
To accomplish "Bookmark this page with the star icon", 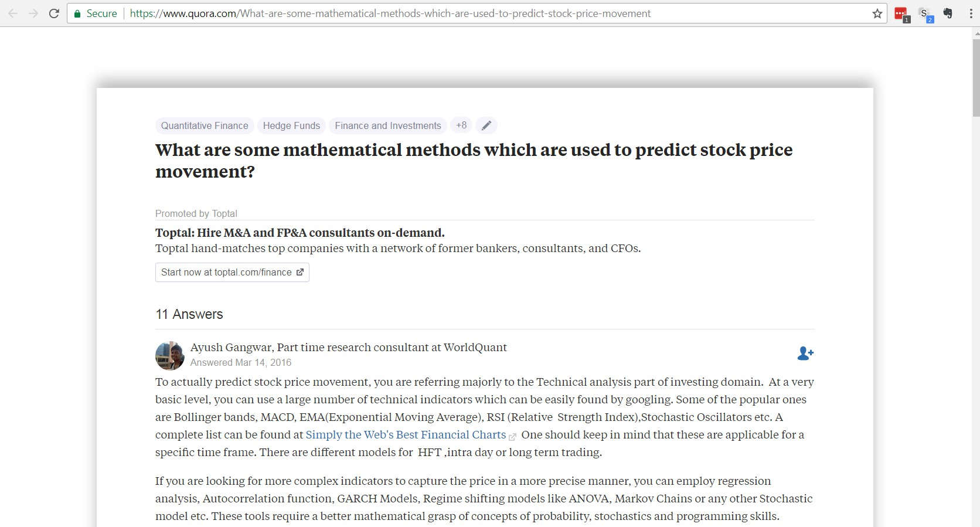I will click(x=877, y=13).
